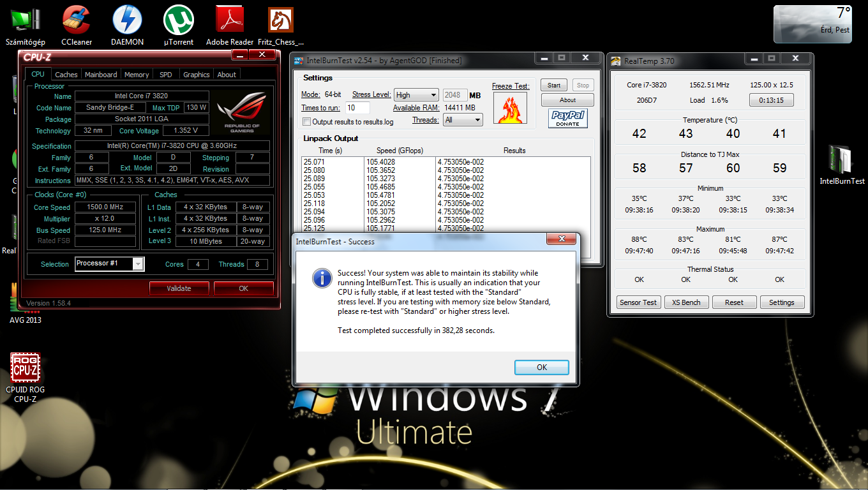The height and width of the screenshot is (490, 868).
Task: Click OK in the IntelBurnTest Success dialog
Action: pyautogui.click(x=542, y=367)
